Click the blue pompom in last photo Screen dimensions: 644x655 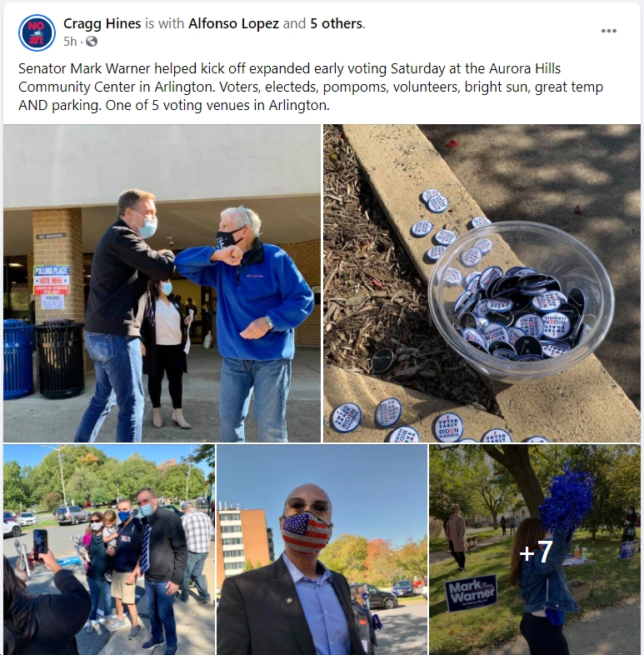coord(566,500)
